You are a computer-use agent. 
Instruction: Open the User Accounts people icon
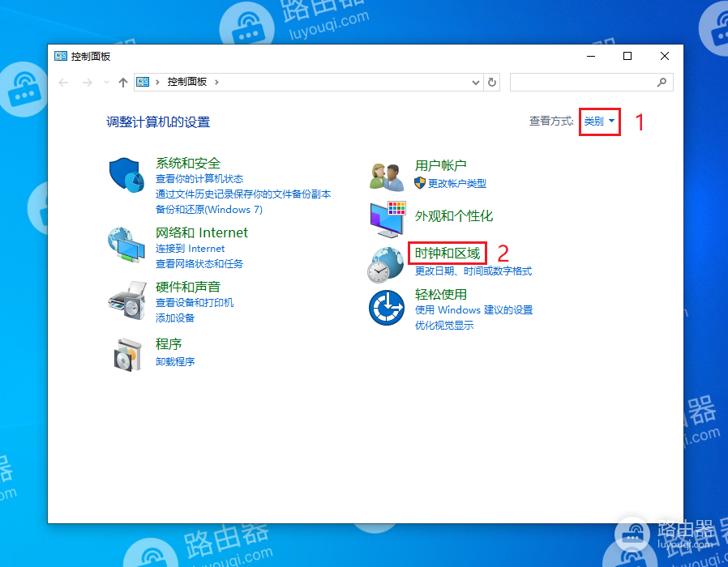pos(386,177)
